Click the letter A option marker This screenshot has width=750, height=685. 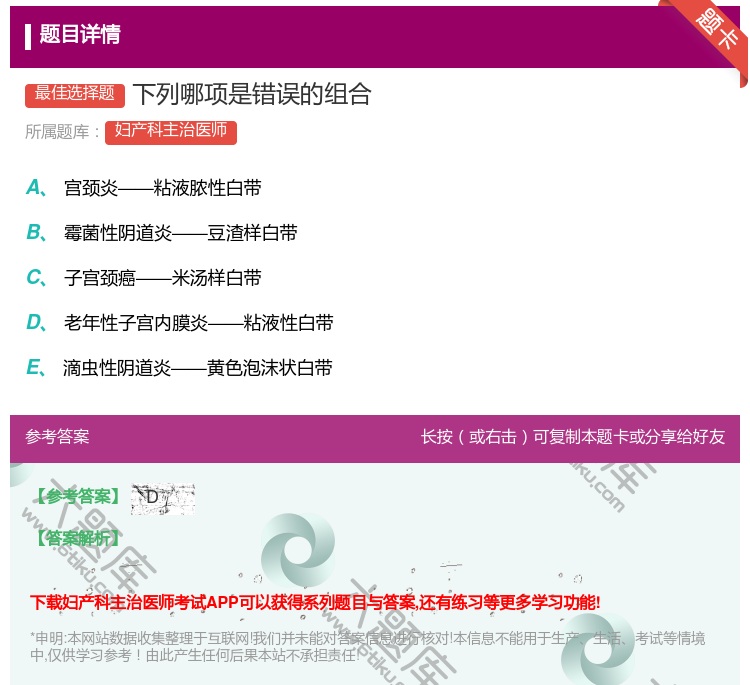(x=36, y=188)
